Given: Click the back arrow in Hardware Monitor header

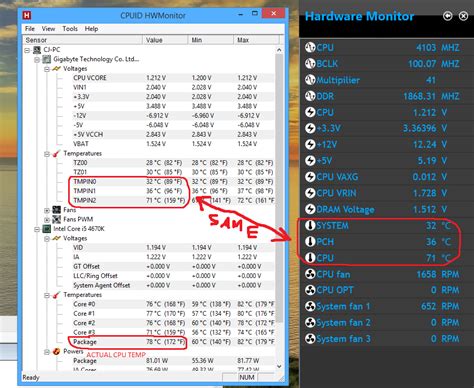Looking at the screenshot, I should tap(448, 16).
